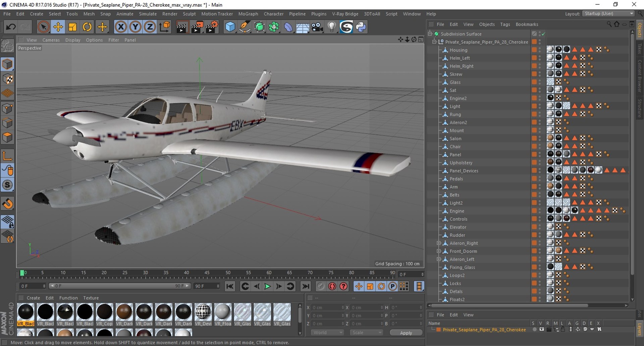Screen dimensions: 644x346
Task: Toggle the Y axis lock
Action: pyautogui.click(x=135, y=27)
